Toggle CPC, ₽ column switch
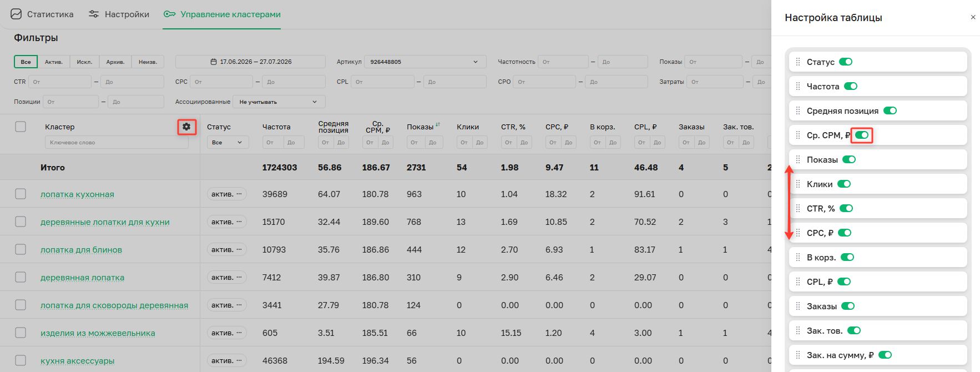Image resolution: width=980 pixels, height=372 pixels. point(845,233)
